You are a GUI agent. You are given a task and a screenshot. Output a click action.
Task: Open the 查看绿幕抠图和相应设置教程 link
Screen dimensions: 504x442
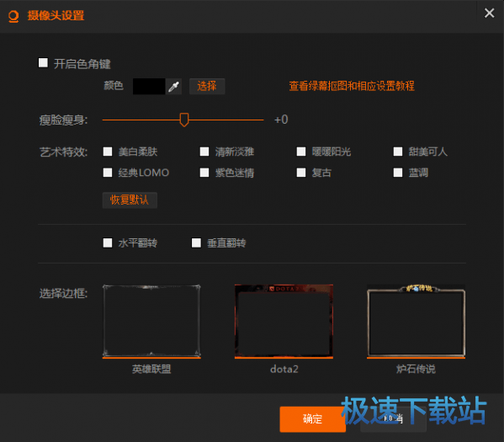click(x=352, y=86)
